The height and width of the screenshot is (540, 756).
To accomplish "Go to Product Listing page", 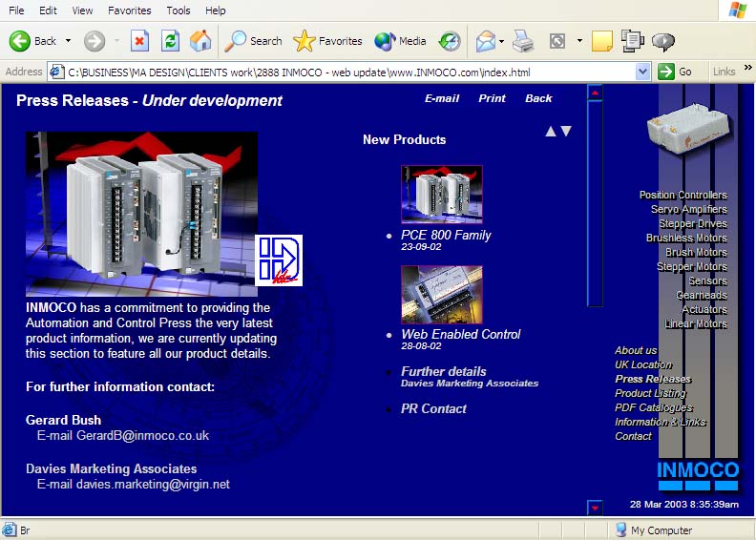I will point(650,393).
